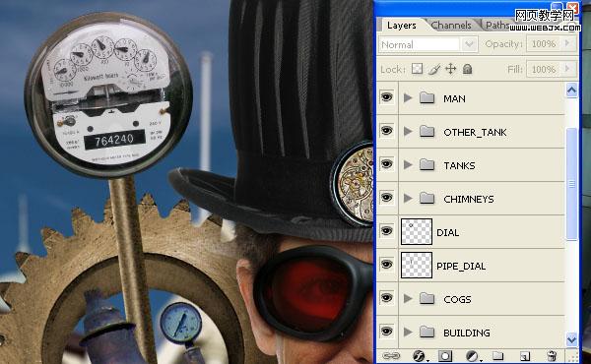Hide the CHIMNEYS layer group
This screenshot has width=591, height=364.
click(387, 198)
